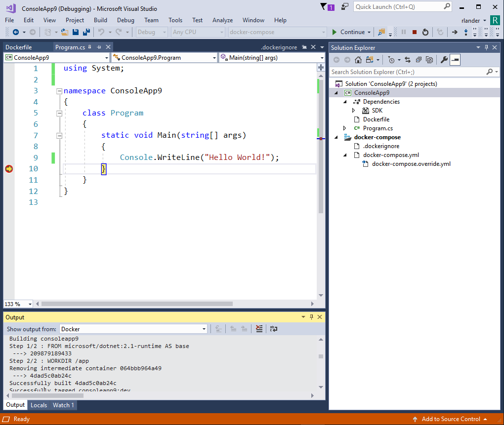Save the current file with floppy icon
Screen dimensions: 504x425
pos(76,32)
